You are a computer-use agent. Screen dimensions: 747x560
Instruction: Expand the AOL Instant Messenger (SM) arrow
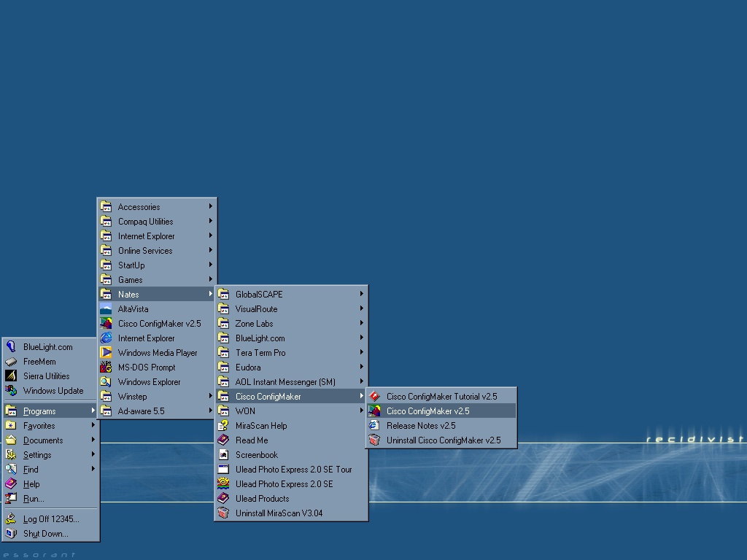[x=362, y=382]
